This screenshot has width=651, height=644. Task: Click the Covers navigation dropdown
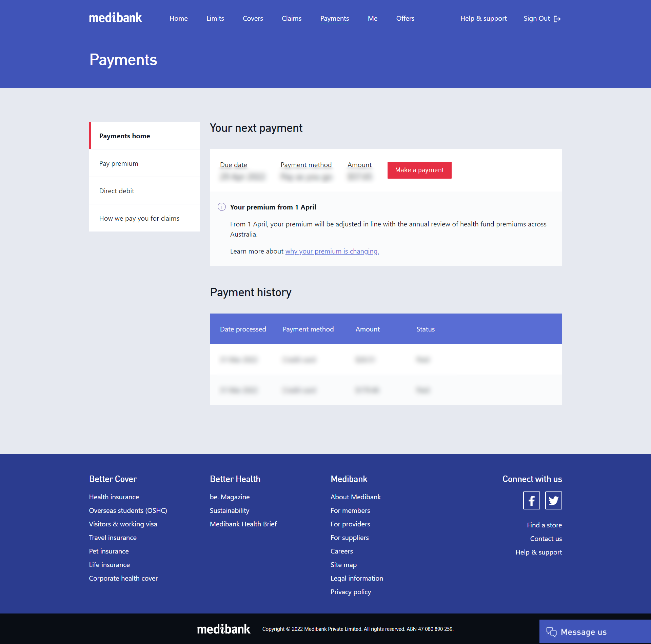click(252, 18)
